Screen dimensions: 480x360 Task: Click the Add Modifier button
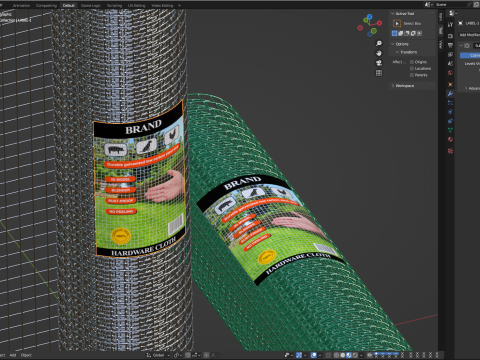pos(469,35)
